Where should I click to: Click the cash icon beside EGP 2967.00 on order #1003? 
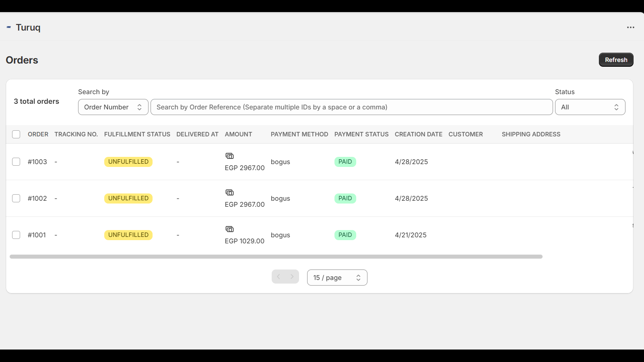pyautogui.click(x=229, y=156)
